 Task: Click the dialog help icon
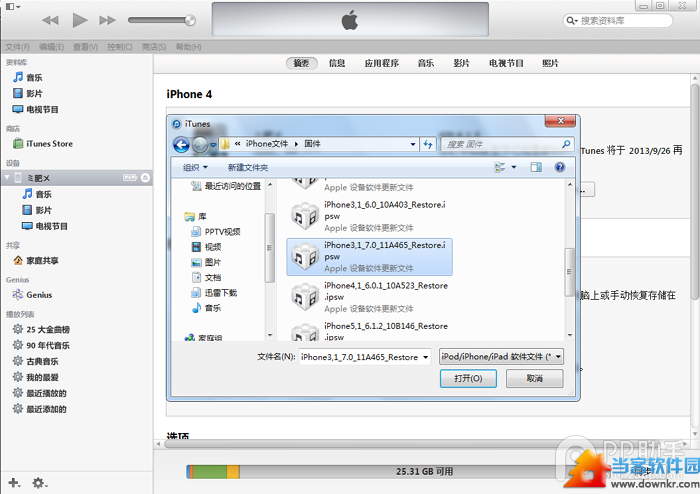(x=560, y=167)
